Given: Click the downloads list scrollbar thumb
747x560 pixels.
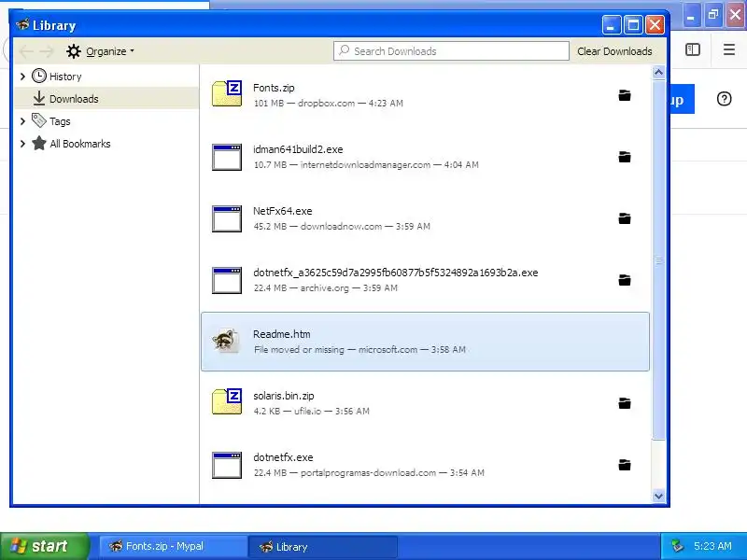Looking at the screenshot, I should point(658,260).
